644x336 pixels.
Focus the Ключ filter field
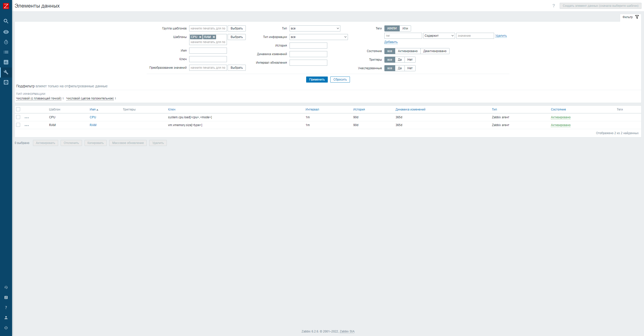208,59
